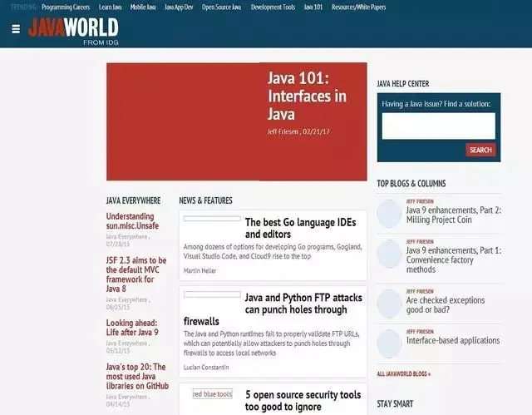Click Go IDEs article summary text
This screenshot has height=415, width=532.
click(x=273, y=251)
